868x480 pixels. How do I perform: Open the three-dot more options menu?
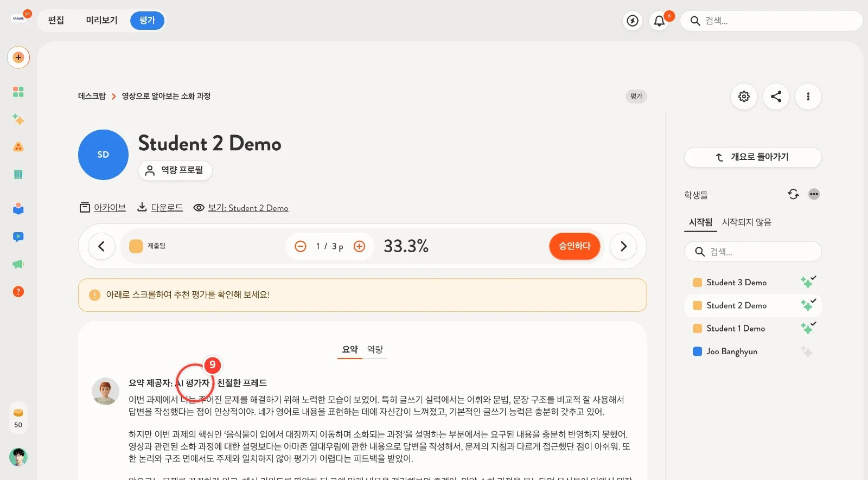point(808,97)
